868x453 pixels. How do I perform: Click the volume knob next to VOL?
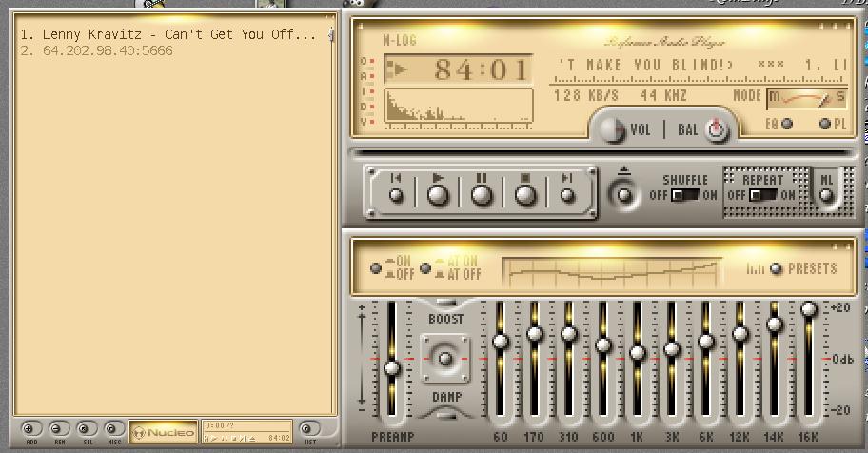[x=613, y=130]
